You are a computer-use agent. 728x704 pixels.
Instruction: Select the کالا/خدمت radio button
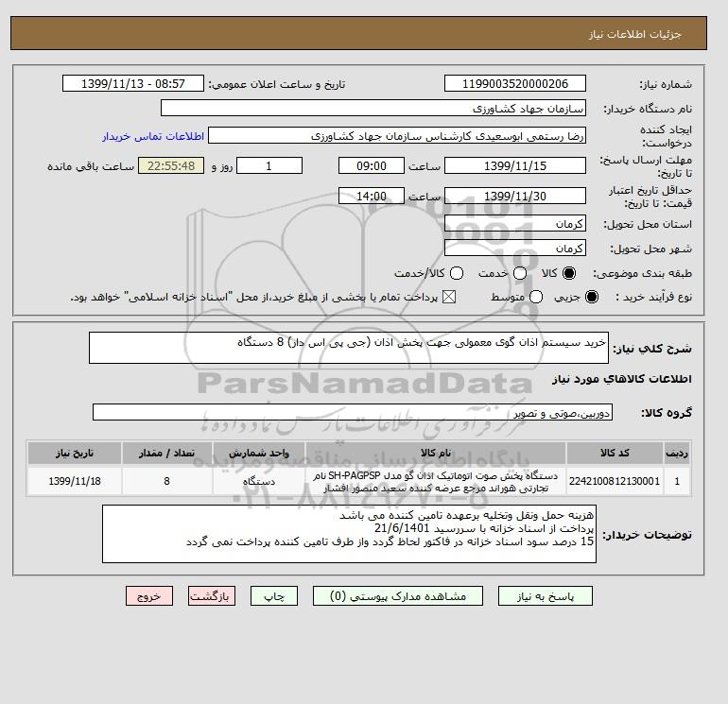coord(457,273)
